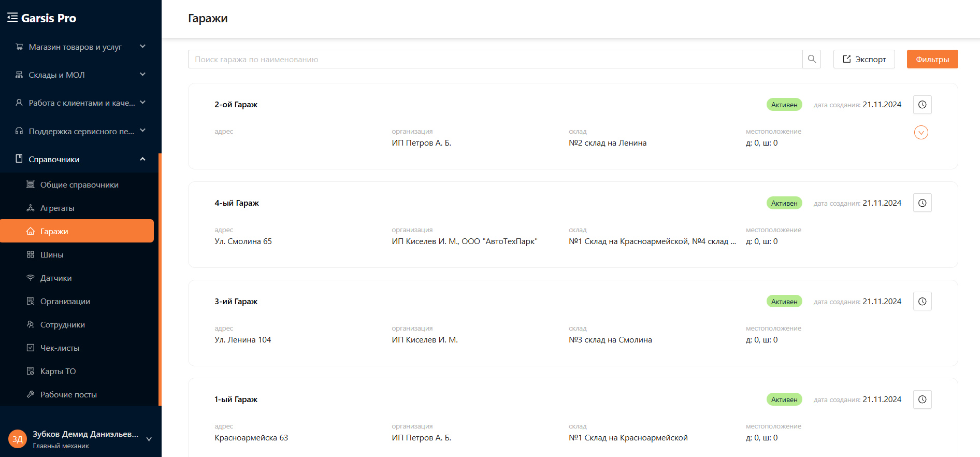Click Активен status badge of 4-ый Гараж
This screenshot has height=457, width=980.
pyautogui.click(x=784, y=203)
